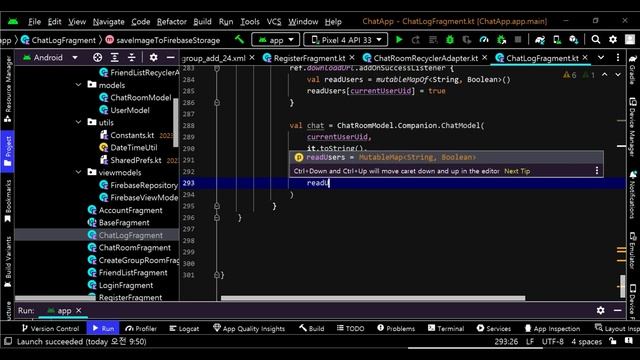Collapse the viewmodels folder
The height and width of the screenshot is (360, 640).
[79, 172]
